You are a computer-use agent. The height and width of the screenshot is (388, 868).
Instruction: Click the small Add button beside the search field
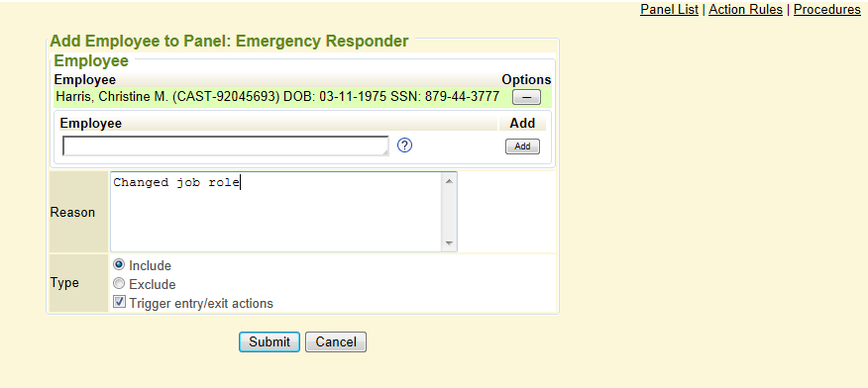tap(522, 146)
